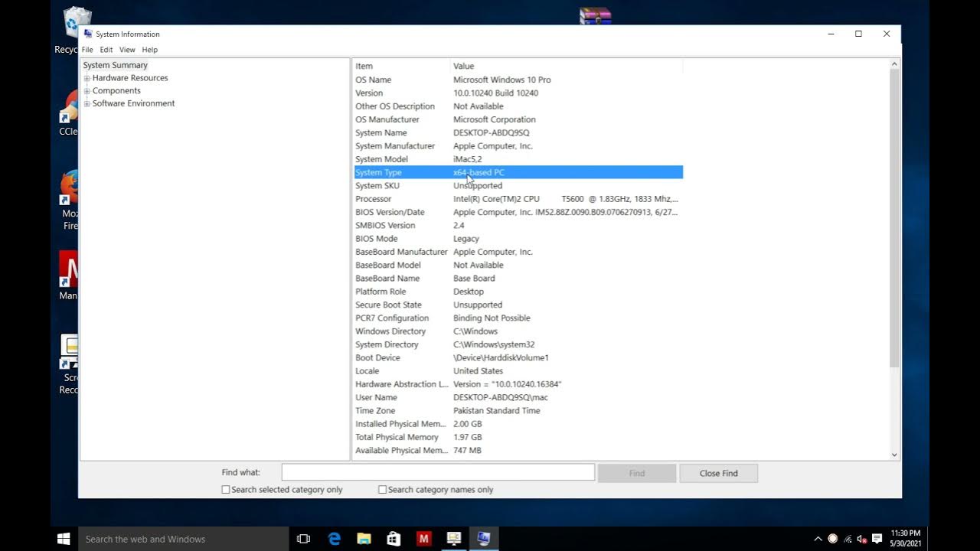
Task: Open the Windows Start menu
Action: (64, 539)
